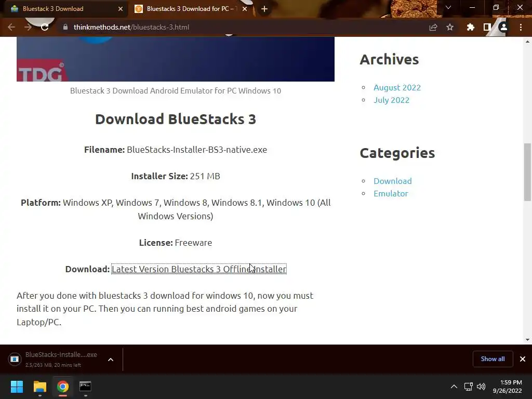The height and width of the screenshot is (399, 532).
Task: Select Bluestacks 3 Download for PC tab
Action: point(191,9)
